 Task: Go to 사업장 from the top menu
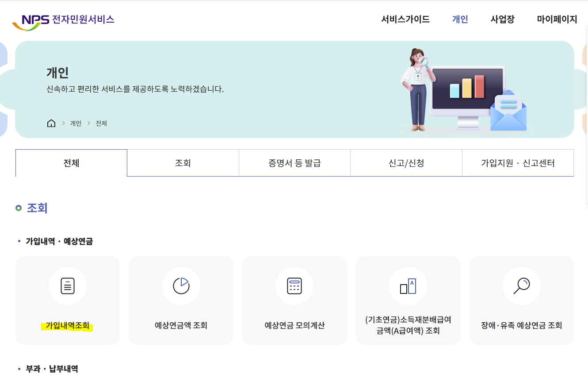coord(502,19)
